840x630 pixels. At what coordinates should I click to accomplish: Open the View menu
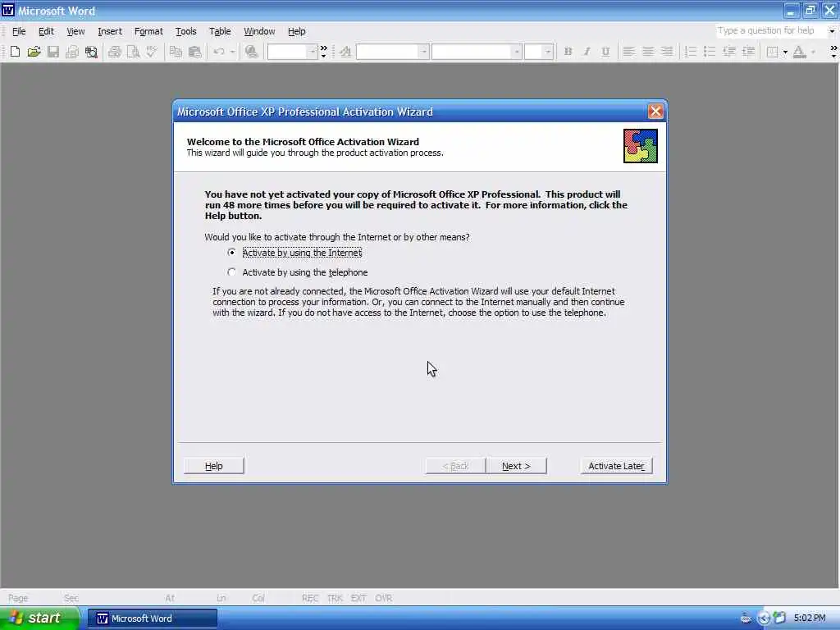point(75,31)
